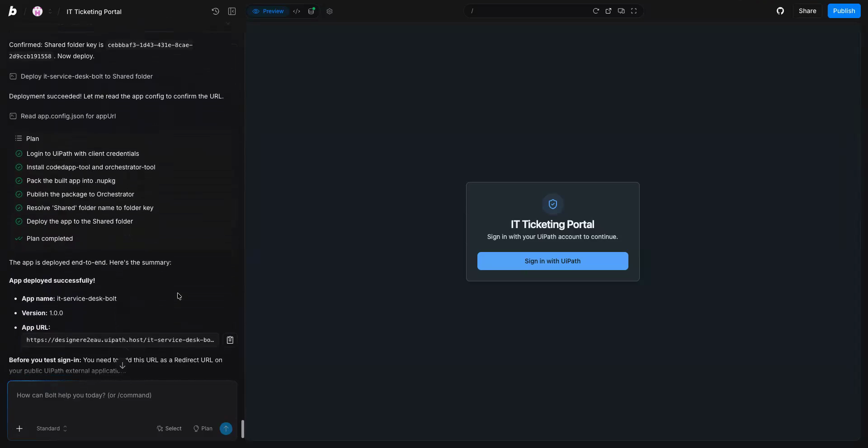
Task: Click 'App name: it-service-desk-bolt' line
Action: (x=69, y=299)
